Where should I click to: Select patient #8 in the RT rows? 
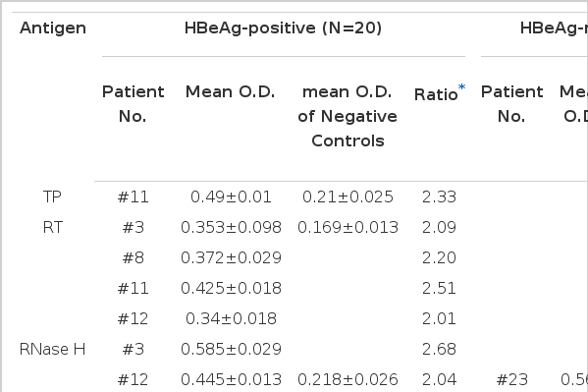point(134,257)
